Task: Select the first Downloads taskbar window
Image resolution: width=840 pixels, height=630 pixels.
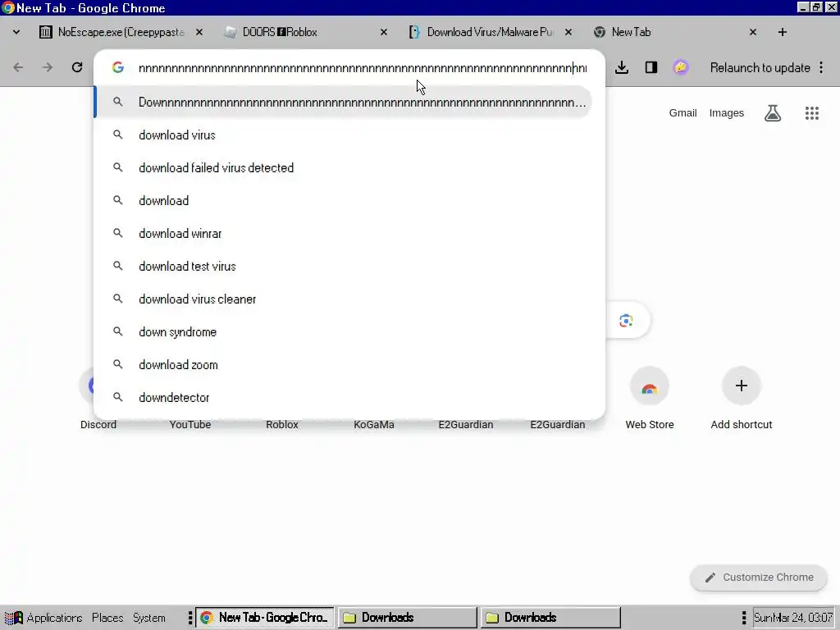Action: tap(407, 618)
